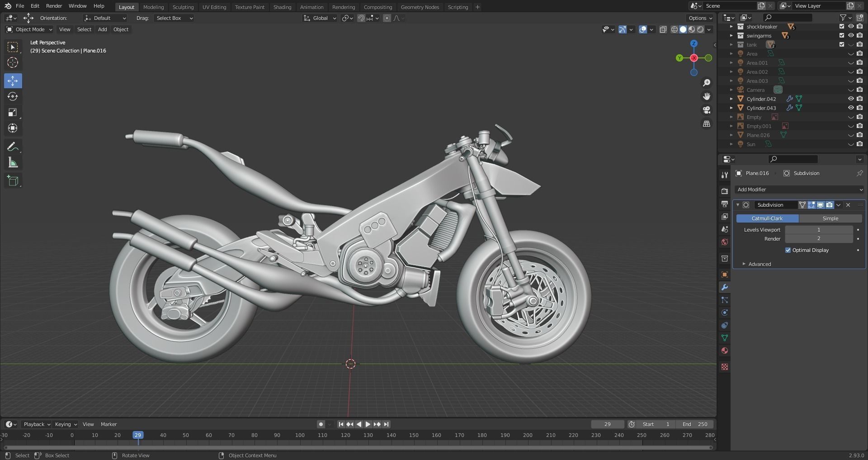Play the animation forward
This screenshot has height=460, width=868.
click(x=368, y=424)
